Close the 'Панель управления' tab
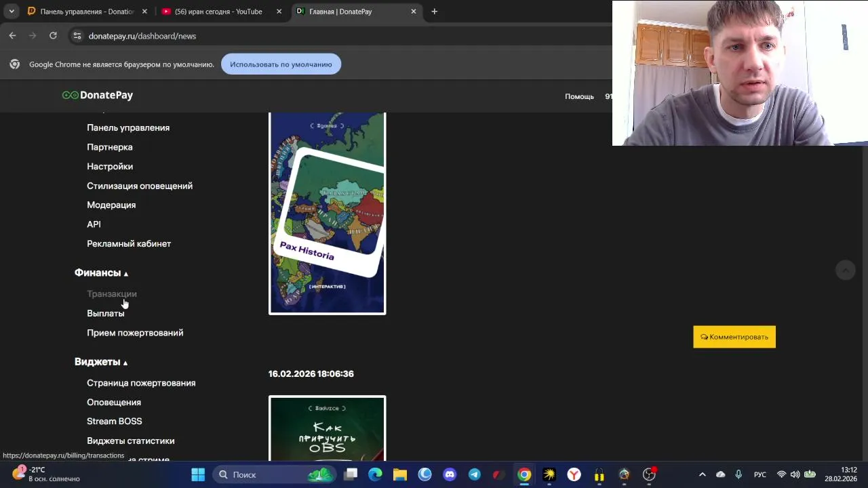868x488 pixels. point(144,12)
